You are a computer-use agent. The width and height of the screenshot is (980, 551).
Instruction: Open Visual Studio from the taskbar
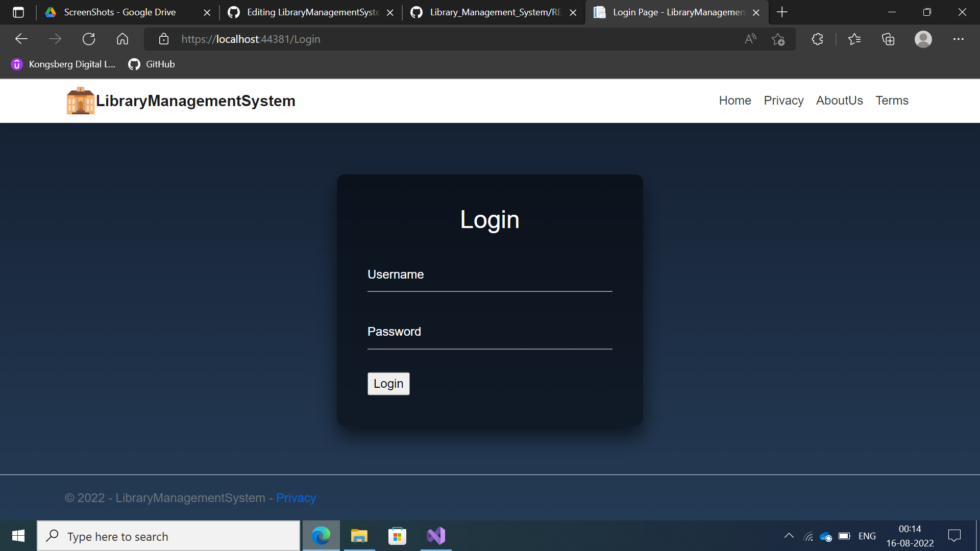click(x=436, y=536)
